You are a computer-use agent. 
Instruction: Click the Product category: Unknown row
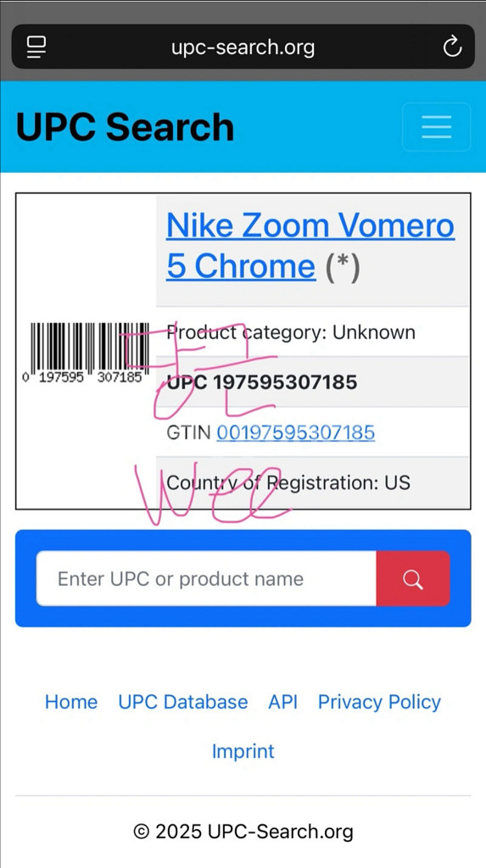coord(312,332)
